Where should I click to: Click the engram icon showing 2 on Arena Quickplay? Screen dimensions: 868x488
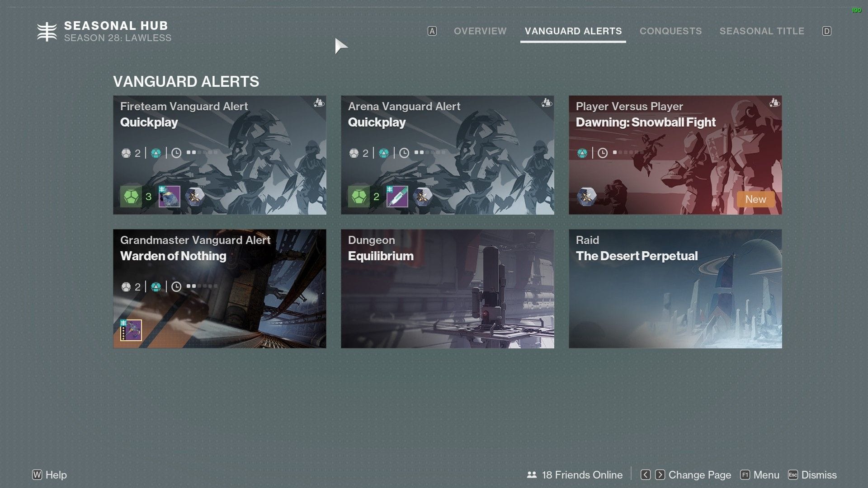coord(359,196)
